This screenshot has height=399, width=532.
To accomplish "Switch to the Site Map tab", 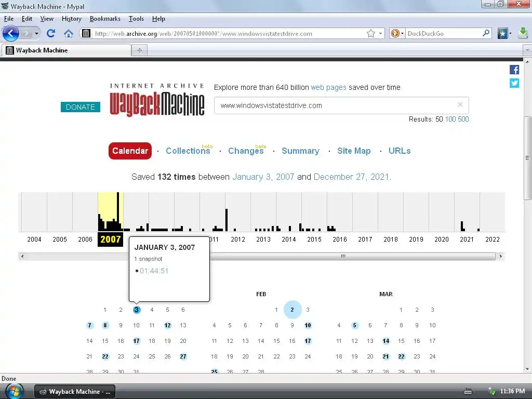I will click(354, 151).
